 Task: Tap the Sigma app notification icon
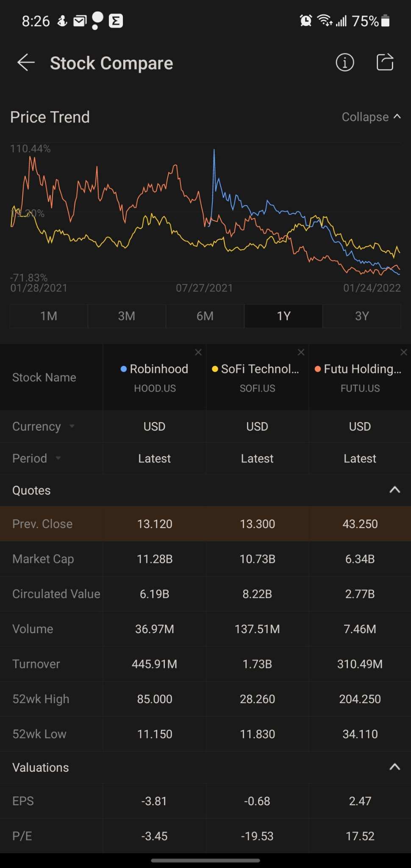[x=116, y=21]
